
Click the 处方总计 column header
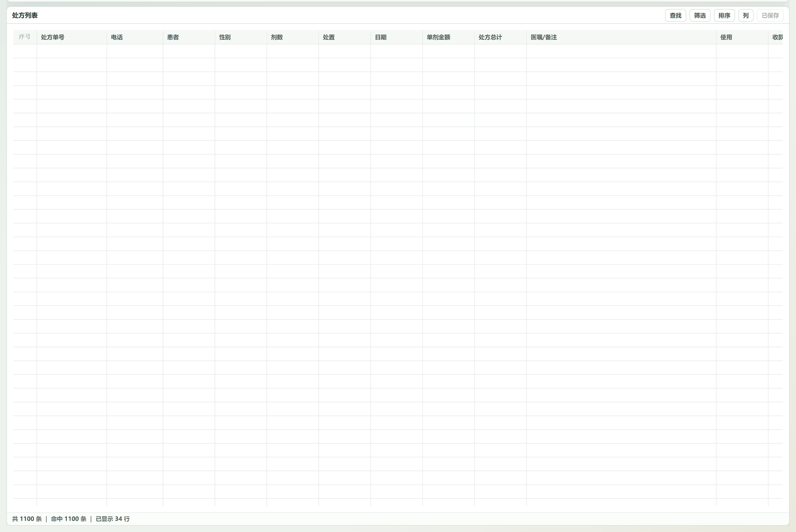[x=501, y=37]
